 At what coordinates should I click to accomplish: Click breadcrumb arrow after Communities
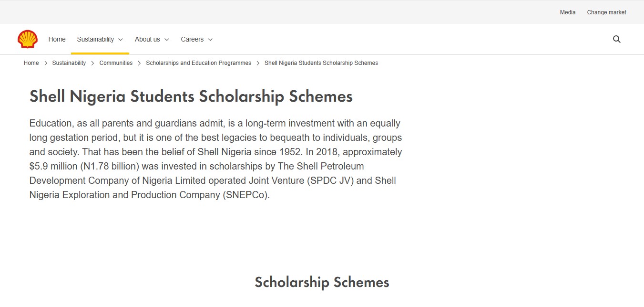(140, 63)
